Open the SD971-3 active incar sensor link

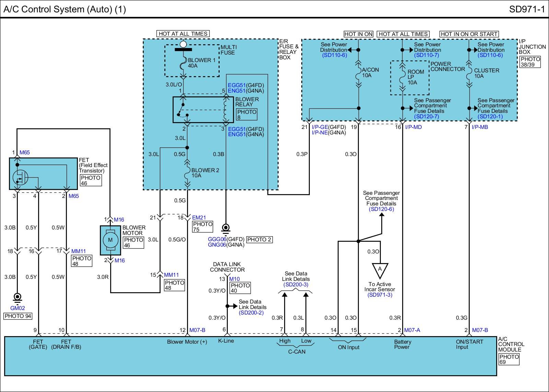[379, 295]
